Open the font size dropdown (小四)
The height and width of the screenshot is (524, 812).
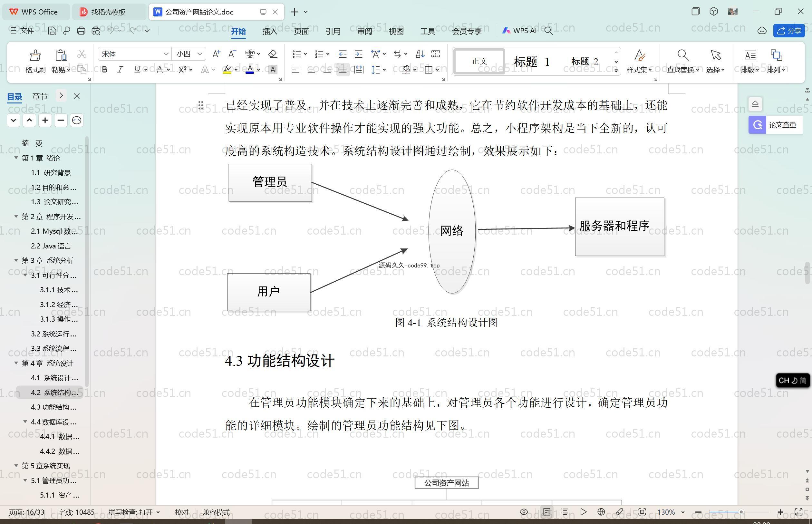[x=200, y=54]
